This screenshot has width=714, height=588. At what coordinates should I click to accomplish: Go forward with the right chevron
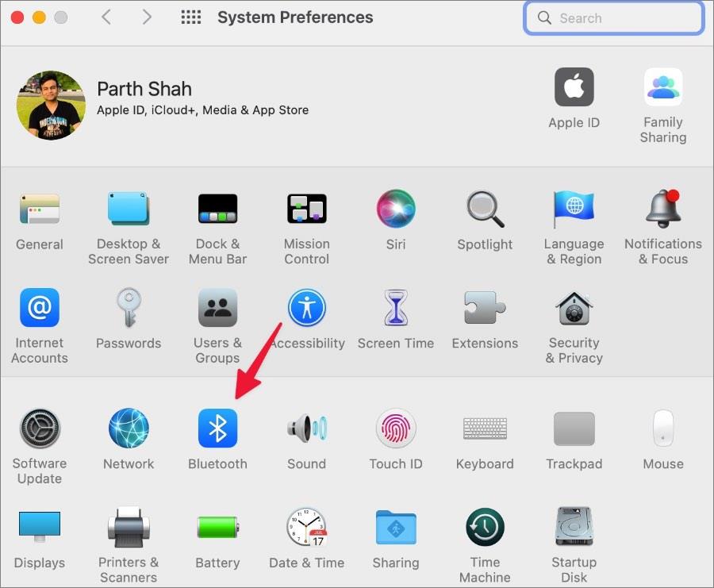pyautogui.click(x=146, y=17)
